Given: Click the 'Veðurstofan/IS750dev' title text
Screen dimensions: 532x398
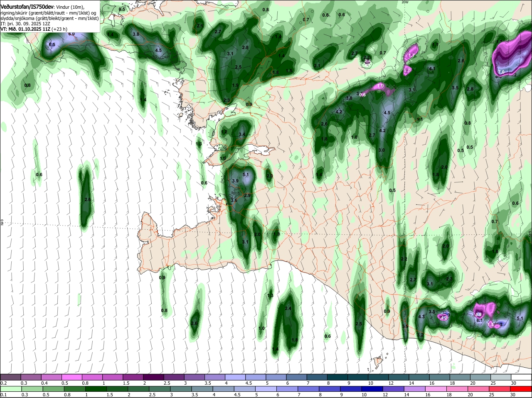Looking at the screenshot, I should 27,7.
